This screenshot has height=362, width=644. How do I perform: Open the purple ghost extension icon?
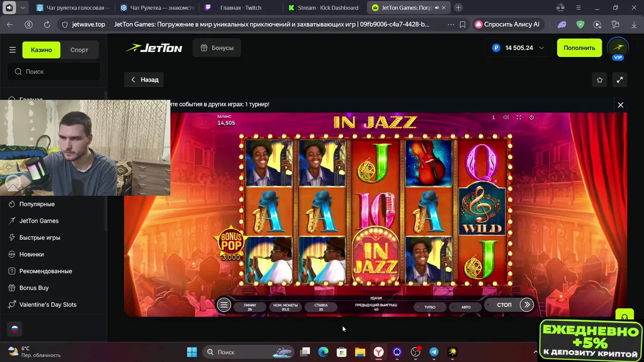pyautogui.click(x=562, y=24)
